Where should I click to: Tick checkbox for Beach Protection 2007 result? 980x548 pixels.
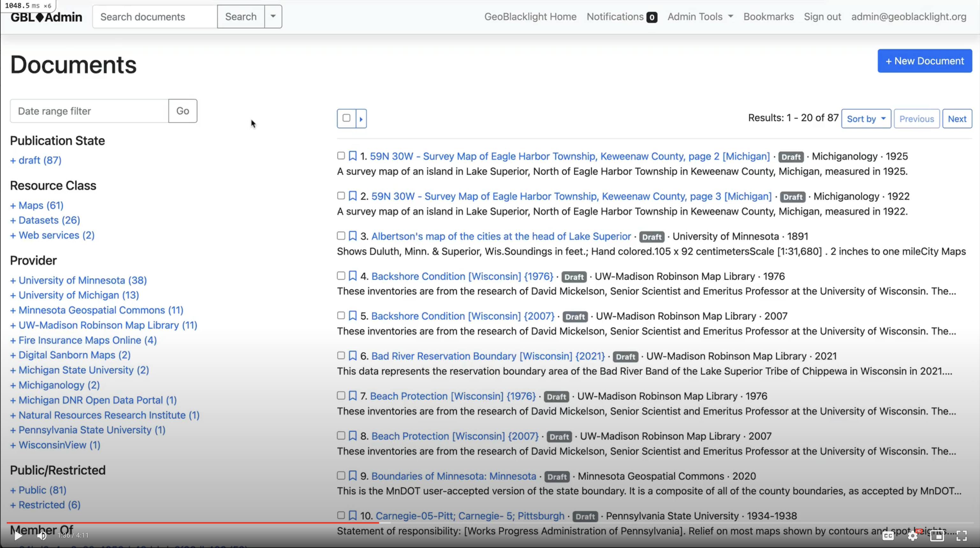click(x=341, y=436)
